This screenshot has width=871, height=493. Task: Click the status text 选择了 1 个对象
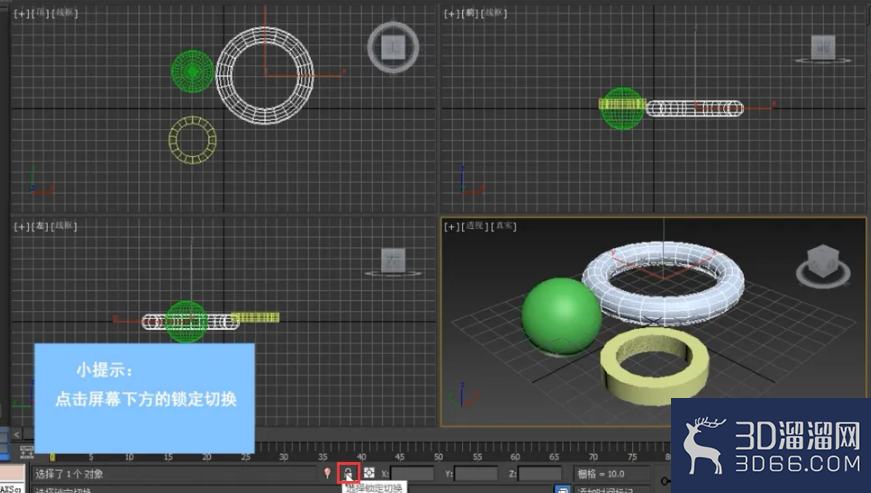tap(69, 474)
